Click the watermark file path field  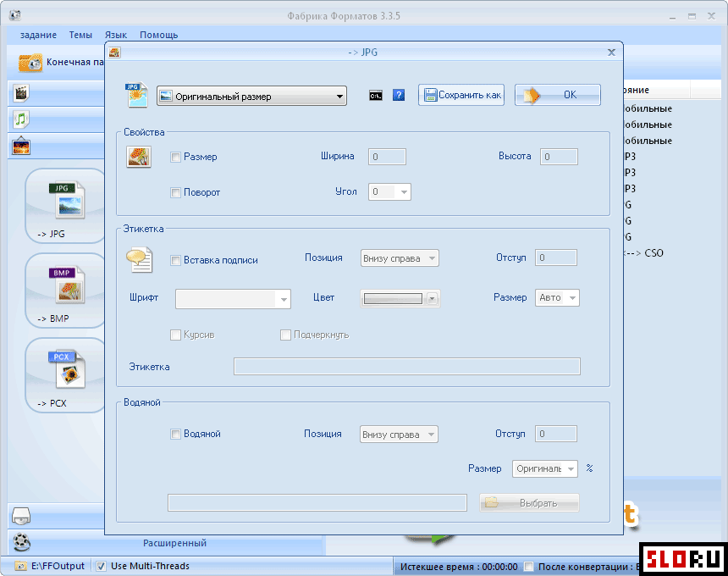point(317,503)
